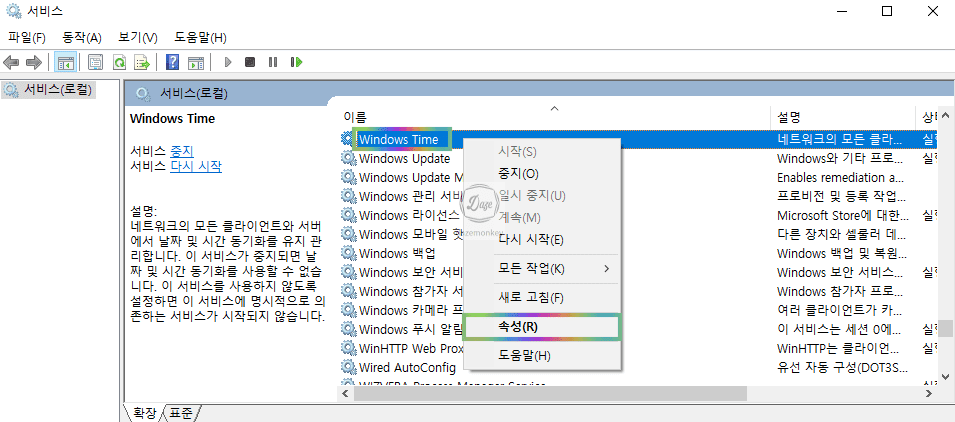Image resolution: width=955 pixels, height=422 pixels.
Task: Click the gear icon beside Windows 모바일 핫스팟
Action: pyautogui.click(x=348, y=234)
